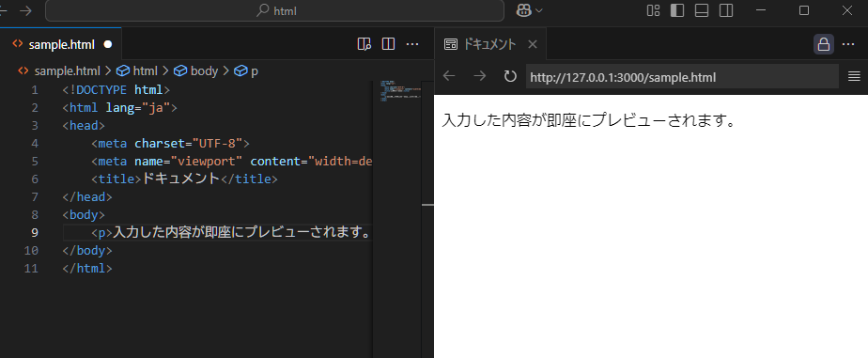The image size is (868, 358).
Task: Click the preview URL address field
Action: pos(682,77)
